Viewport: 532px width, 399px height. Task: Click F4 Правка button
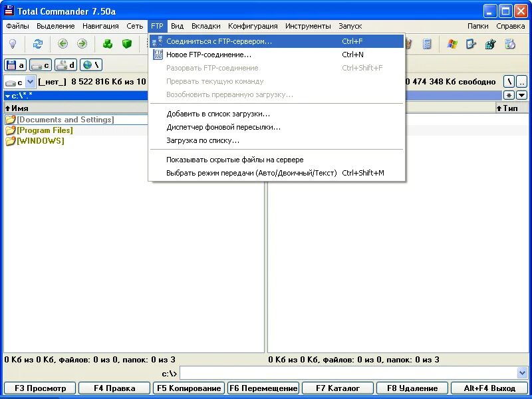pos(114,388)
